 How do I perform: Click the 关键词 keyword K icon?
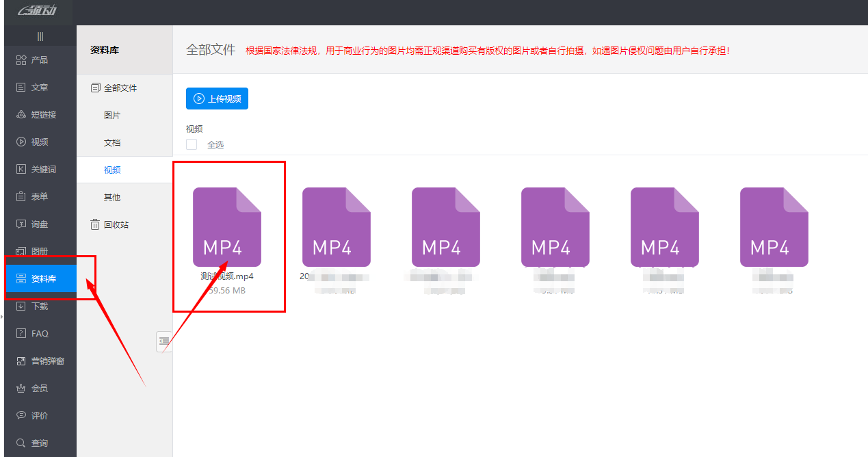tap(21, 170)
